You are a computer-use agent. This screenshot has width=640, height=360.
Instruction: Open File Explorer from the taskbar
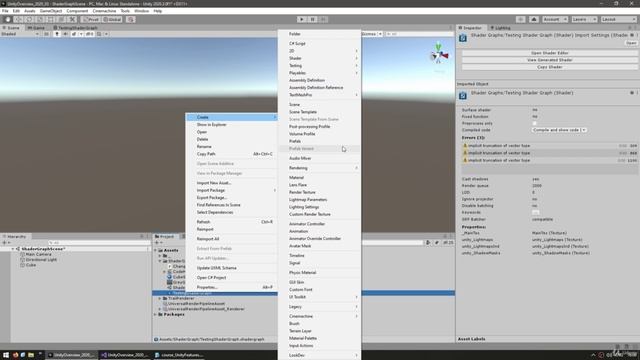(31, 355)
